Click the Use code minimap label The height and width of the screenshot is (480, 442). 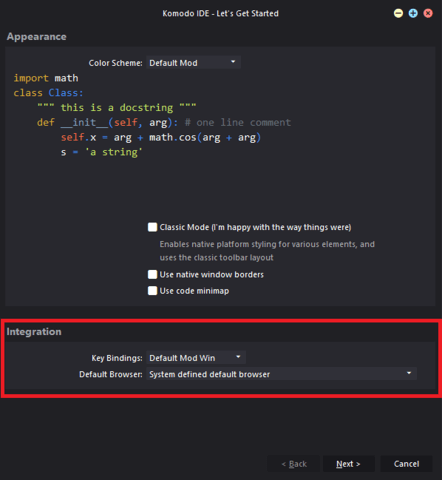click(x=194, y=291)
